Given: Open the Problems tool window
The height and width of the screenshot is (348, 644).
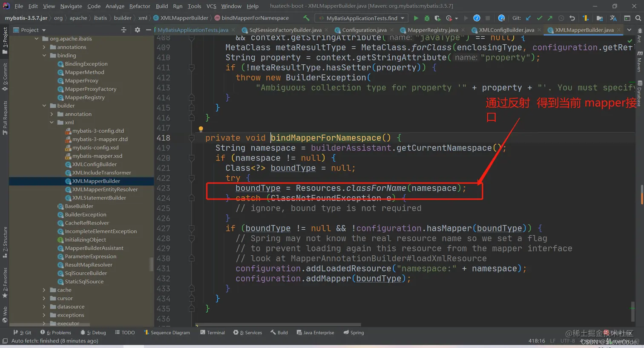Looking at the screenshot, I should click(56, 333).
